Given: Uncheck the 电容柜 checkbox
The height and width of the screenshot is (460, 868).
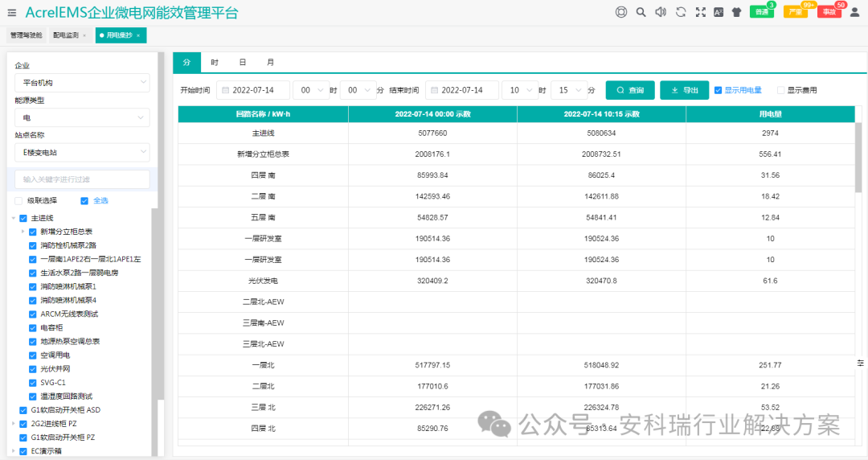Looking at the screenshot, I should coord(33,328).
